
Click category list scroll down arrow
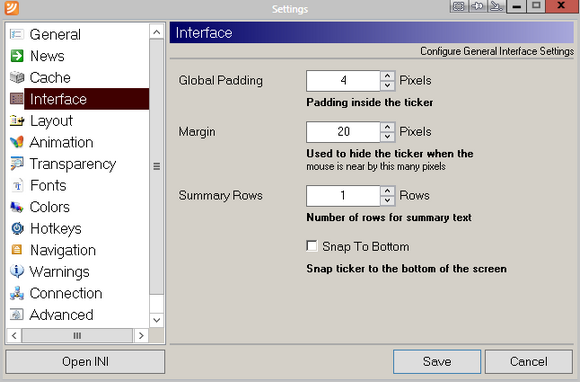click(x=156, y=320)
